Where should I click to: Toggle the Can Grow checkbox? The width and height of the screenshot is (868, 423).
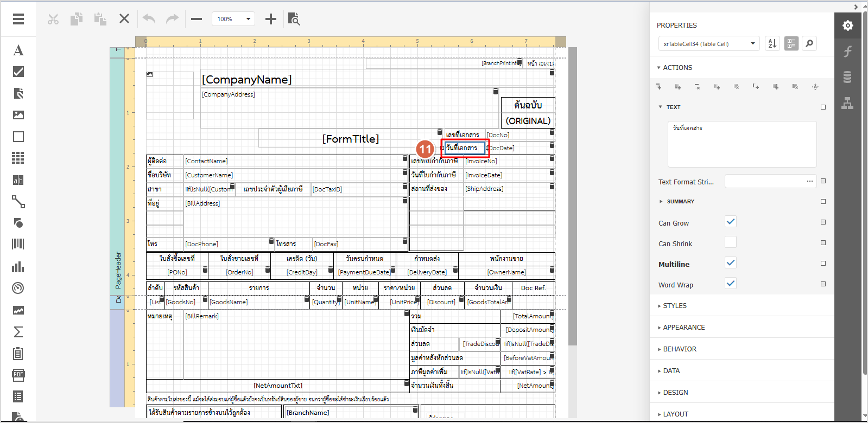click(x=731, y=222)
